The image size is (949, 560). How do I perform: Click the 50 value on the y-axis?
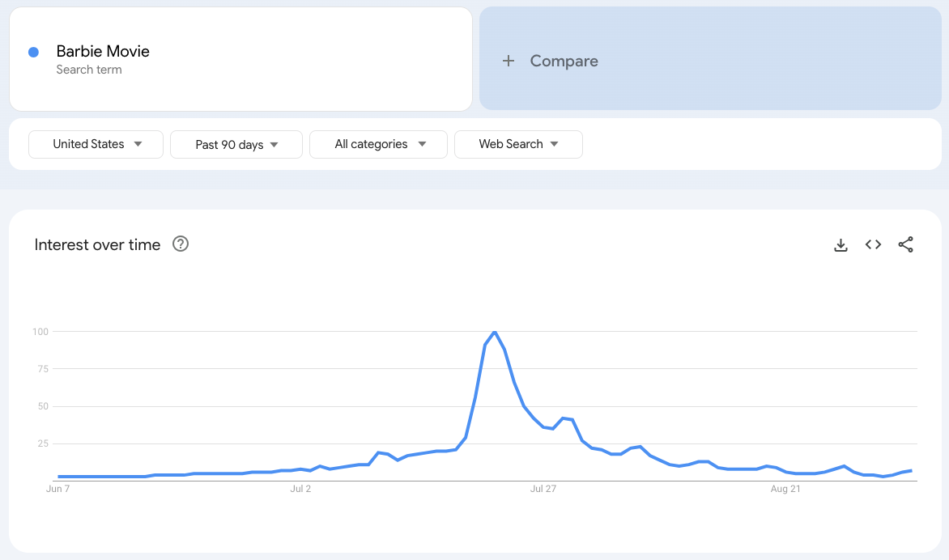click(42, 406)
